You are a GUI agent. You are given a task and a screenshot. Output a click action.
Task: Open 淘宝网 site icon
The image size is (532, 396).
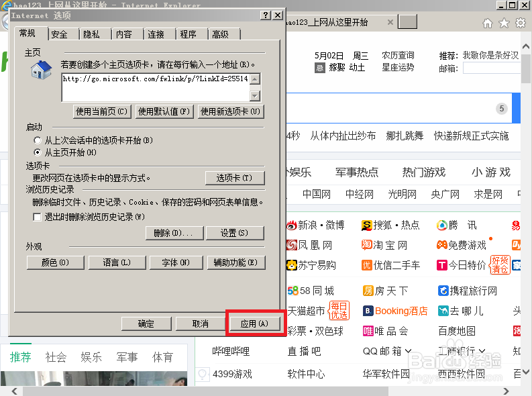pos(367,245)
